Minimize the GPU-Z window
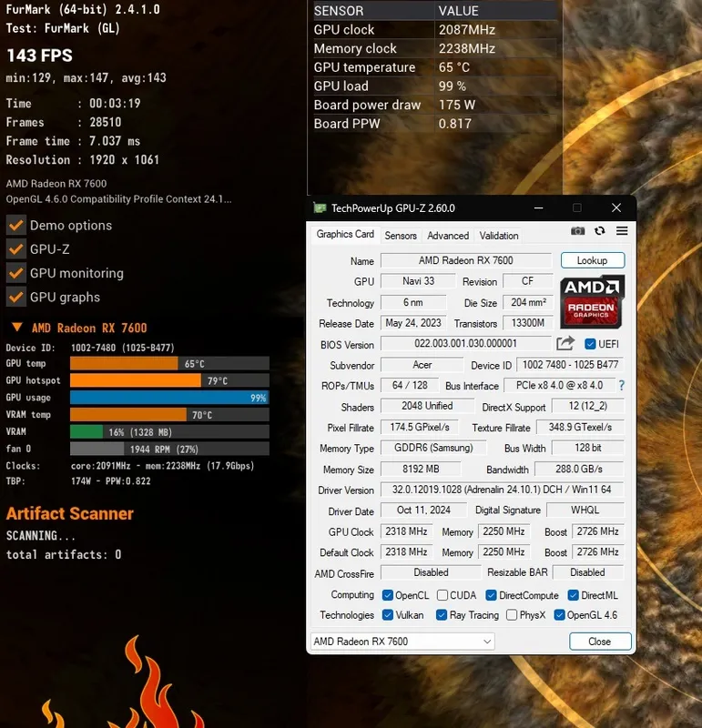The width and height of the screenshot is (702, 728). [x=538, y=207]
